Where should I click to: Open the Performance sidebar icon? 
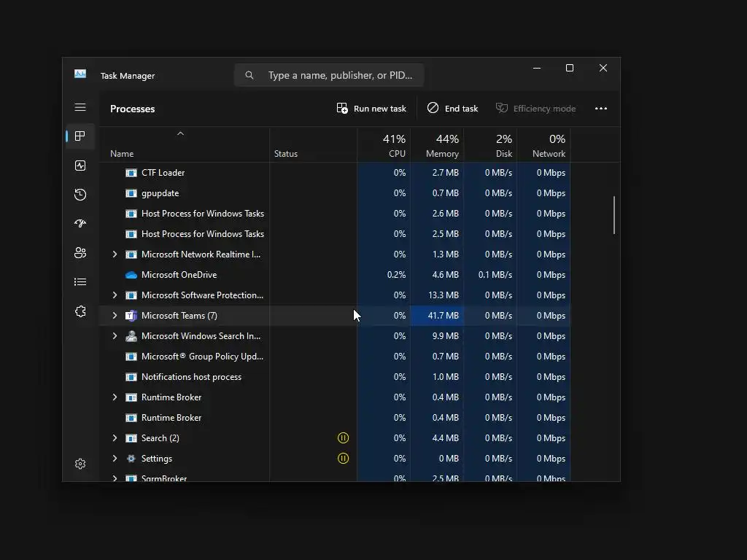[80, 166]
